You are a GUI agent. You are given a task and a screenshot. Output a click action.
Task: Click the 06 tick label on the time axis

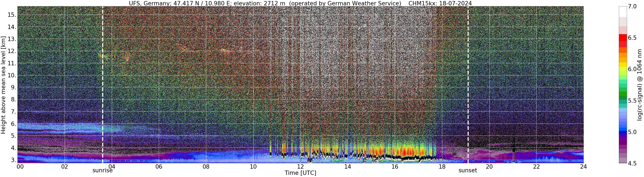pyautogui.click(x=159, y=166)
